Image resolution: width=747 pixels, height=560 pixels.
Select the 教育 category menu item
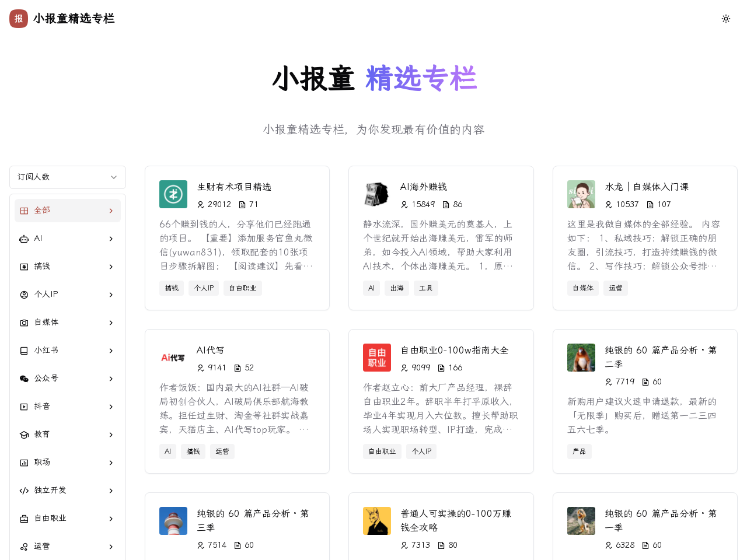click(68, 435)
